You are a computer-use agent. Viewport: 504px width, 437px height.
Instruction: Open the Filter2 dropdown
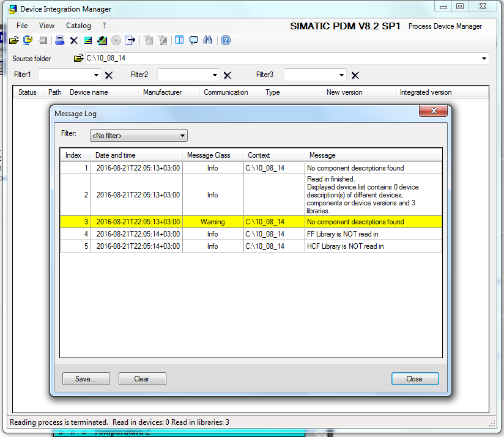[x=215, y=75]
